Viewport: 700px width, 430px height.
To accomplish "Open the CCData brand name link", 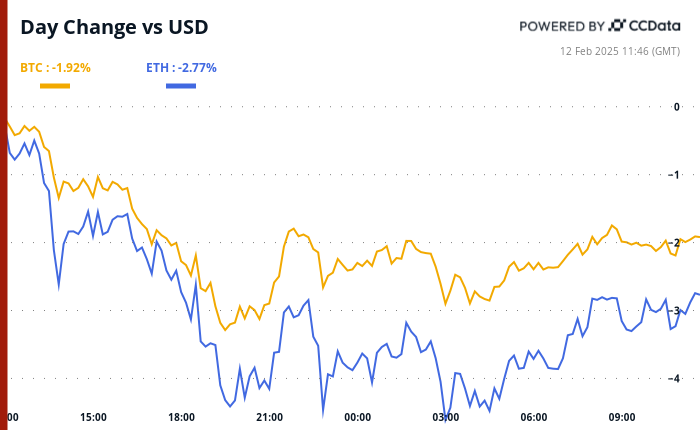I will [x=656, y=26].
